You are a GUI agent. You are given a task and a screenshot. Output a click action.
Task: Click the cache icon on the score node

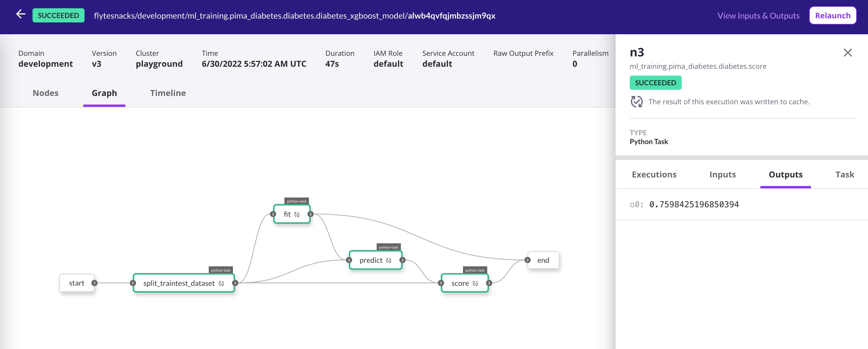coord(475,284)
